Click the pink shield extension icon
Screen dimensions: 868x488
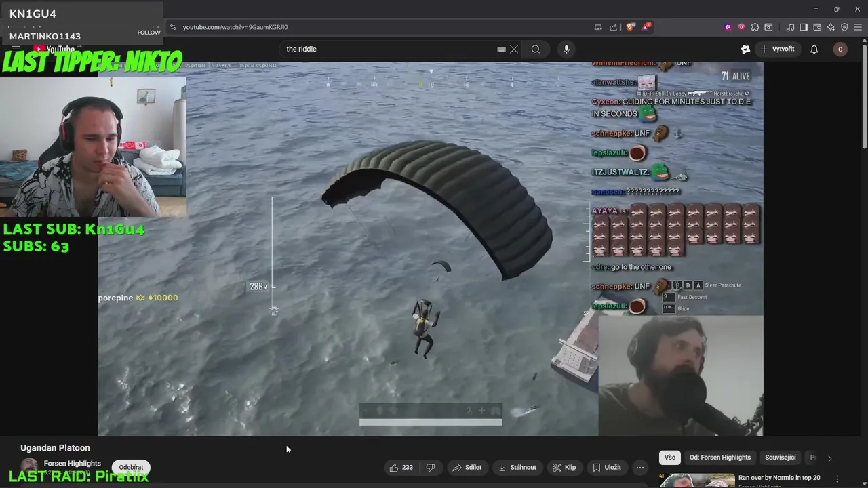(741, 27)
